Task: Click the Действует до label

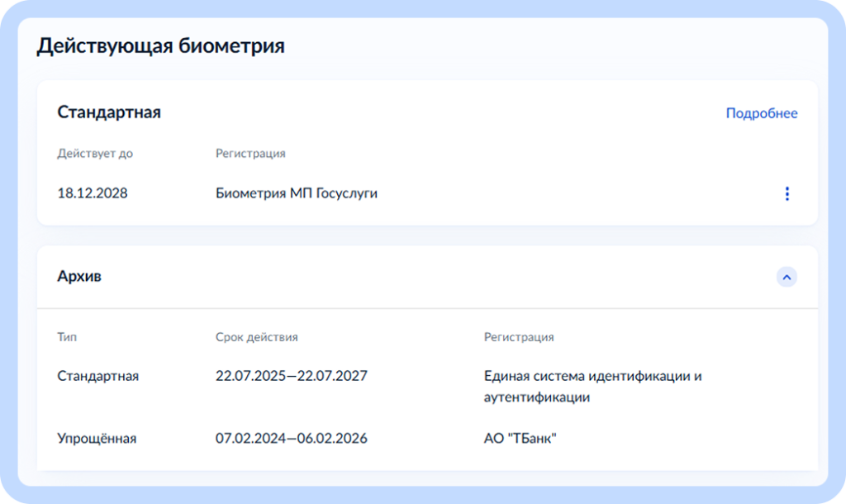Action: click(95, 154)
